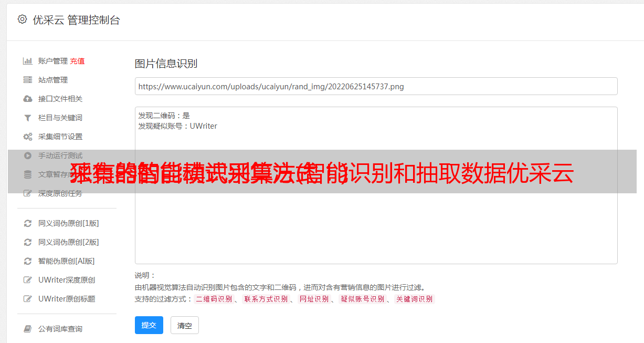
Task: Click the 由机器视觉算法自动识别 description sentence
Action: click(280, 287)
